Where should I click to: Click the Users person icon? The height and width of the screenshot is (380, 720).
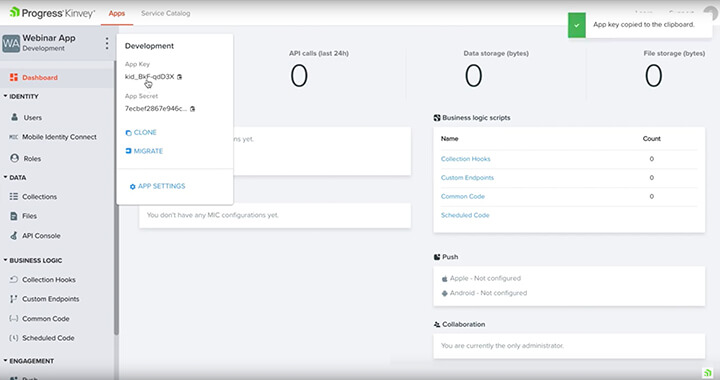coord(14,117)
